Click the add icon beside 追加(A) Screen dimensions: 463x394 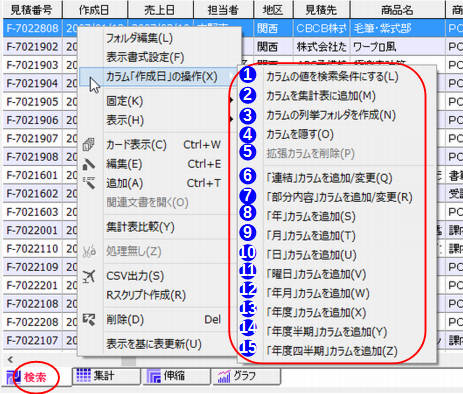point(89,183)
